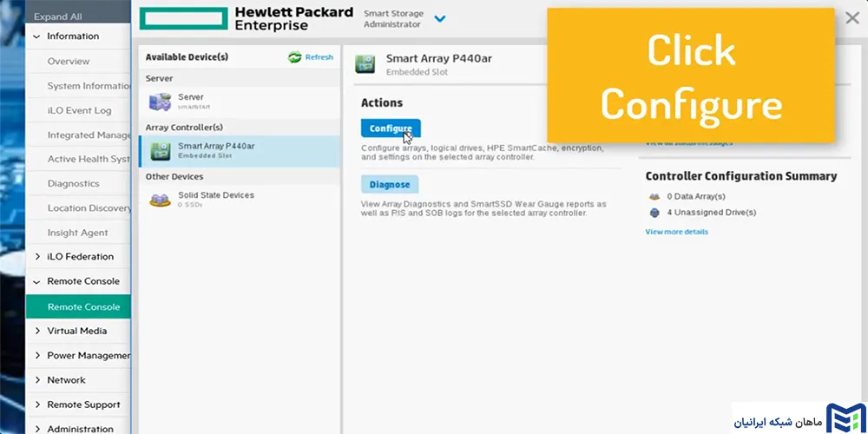Click the Data Array(s) summary icon

(x=654, y=196)
